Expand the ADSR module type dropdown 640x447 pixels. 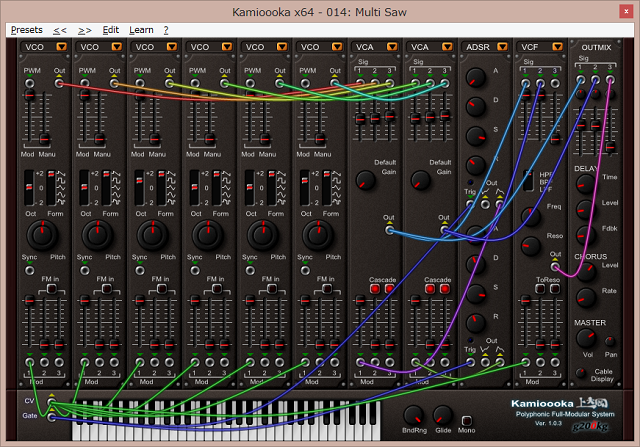pos(502,47)
